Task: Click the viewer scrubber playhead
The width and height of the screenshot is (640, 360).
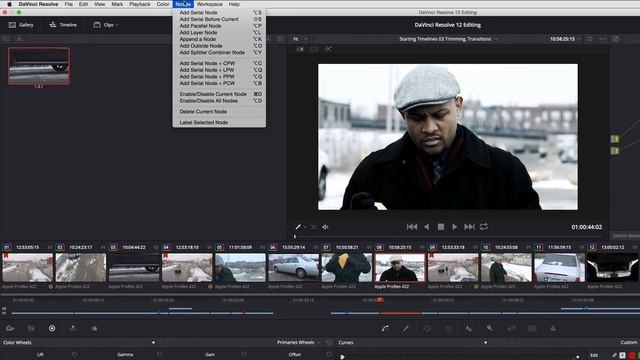Action: pos(295,236)
